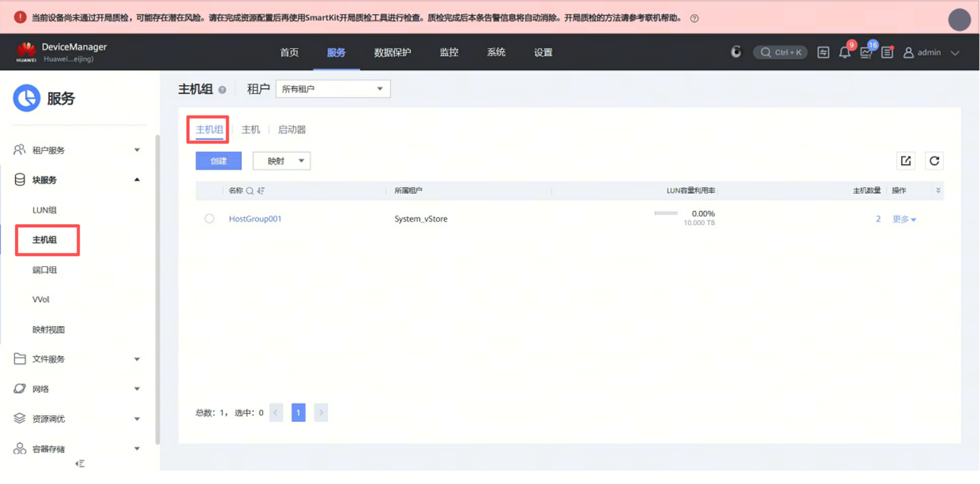
Task: Open the task transfer icon beside search
Action: [x=823, y=52]
